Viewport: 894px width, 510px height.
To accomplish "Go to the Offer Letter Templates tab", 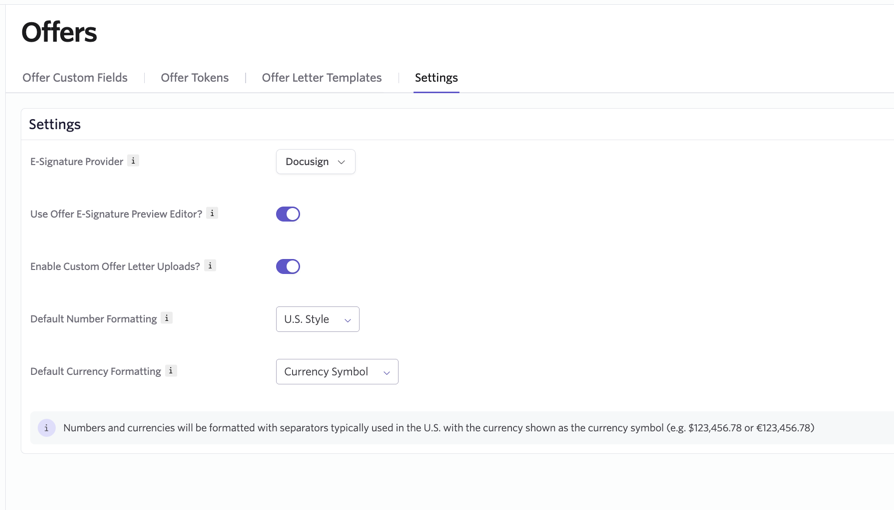I will 321,78.
